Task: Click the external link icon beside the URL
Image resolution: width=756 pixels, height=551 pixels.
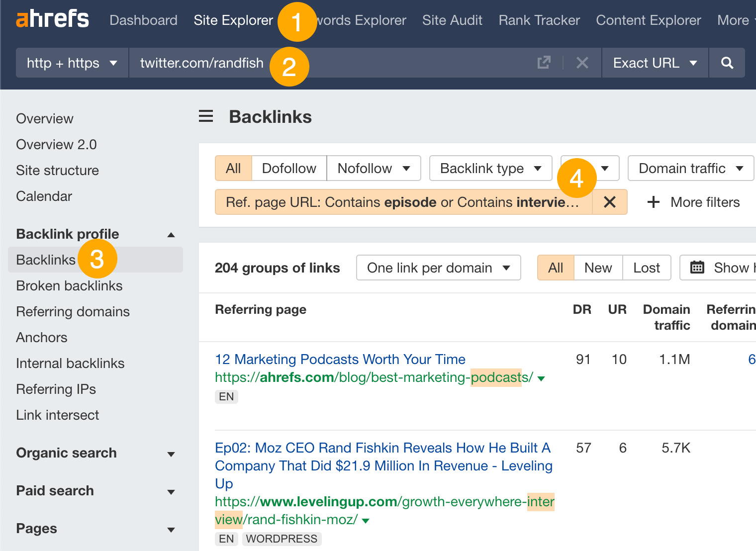Action: coord(544,63)
